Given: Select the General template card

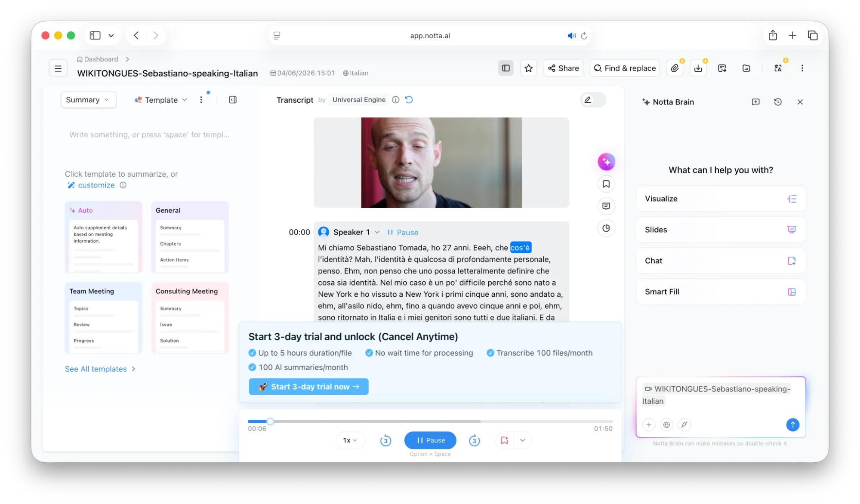Looking at the screenshot, I should coord(190,237).
